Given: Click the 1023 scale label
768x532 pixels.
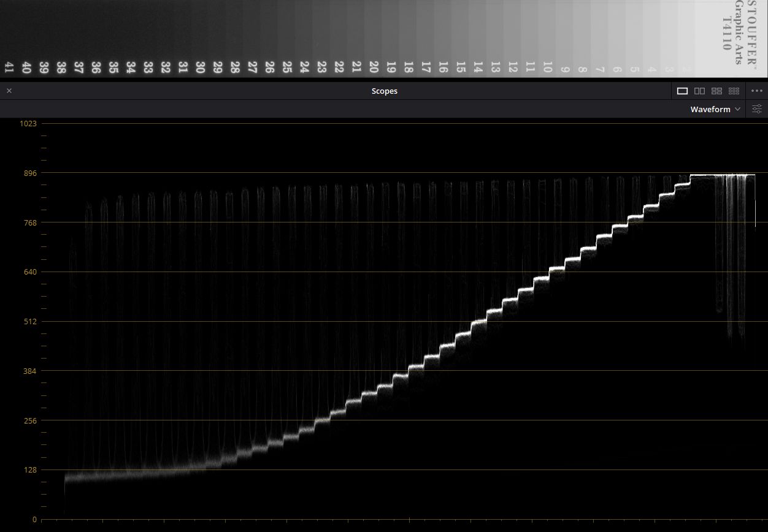Looking at the screenshot, I should pyautogui.click(x=28, y=123).
